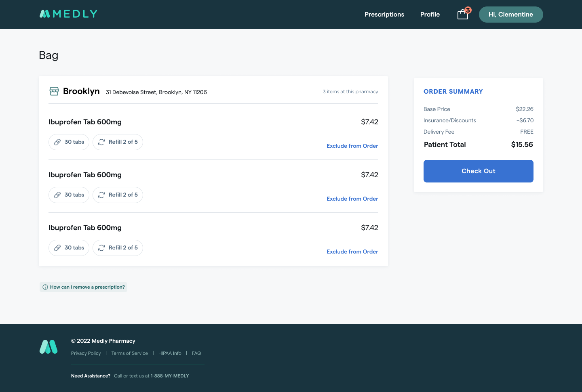582x392 pixels.
Task: Open the Prescriptions menu item
Action: [384, 15]
